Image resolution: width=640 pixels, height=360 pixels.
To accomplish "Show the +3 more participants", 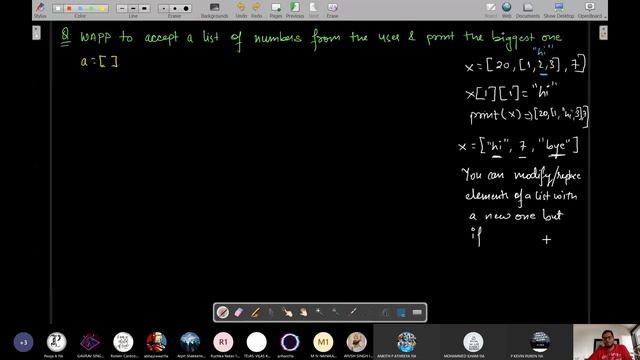I will pos(23,342).
